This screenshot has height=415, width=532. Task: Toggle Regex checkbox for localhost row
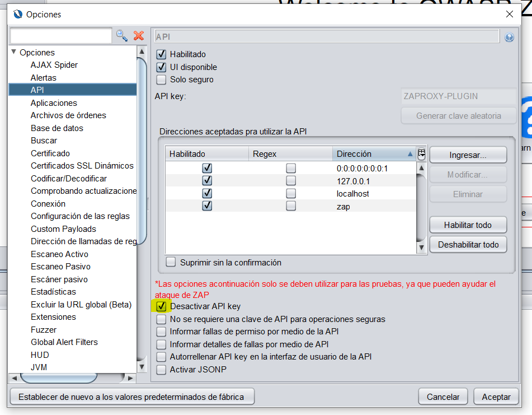291,194
